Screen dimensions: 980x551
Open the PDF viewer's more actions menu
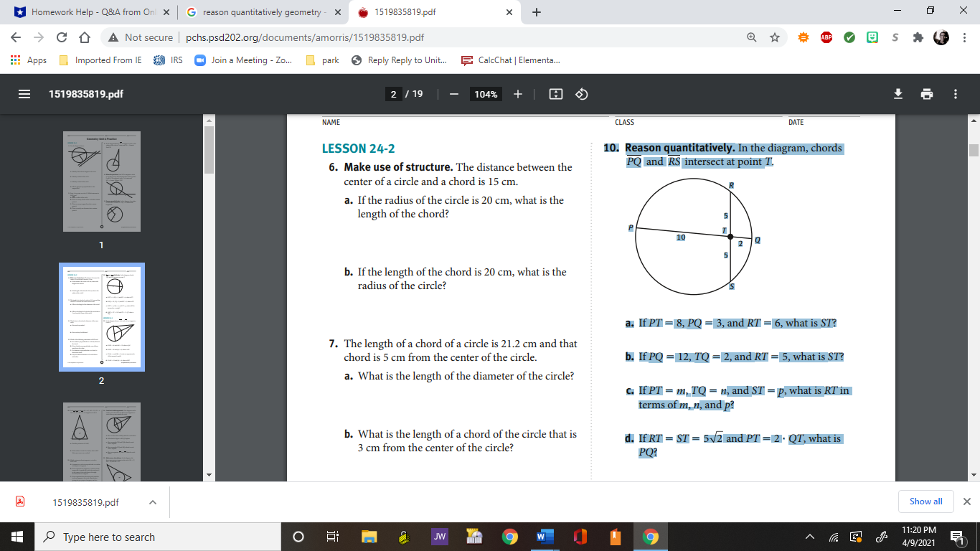(955, 94)
